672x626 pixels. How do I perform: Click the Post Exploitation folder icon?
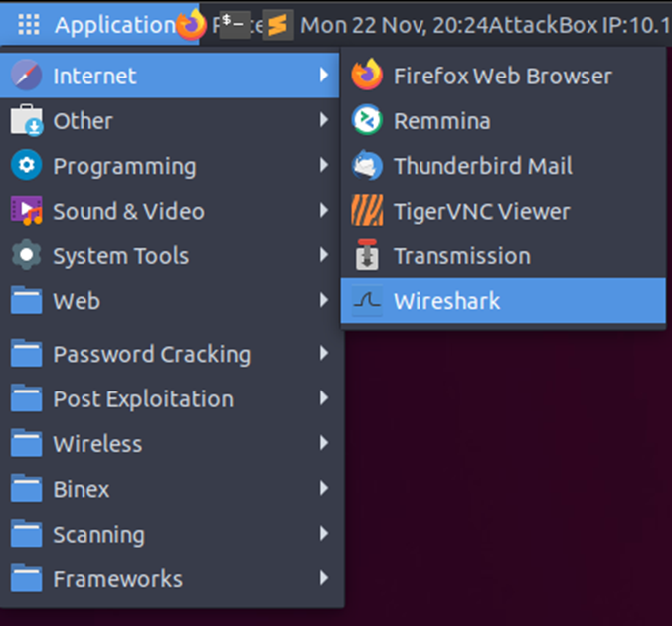(26, 397)
